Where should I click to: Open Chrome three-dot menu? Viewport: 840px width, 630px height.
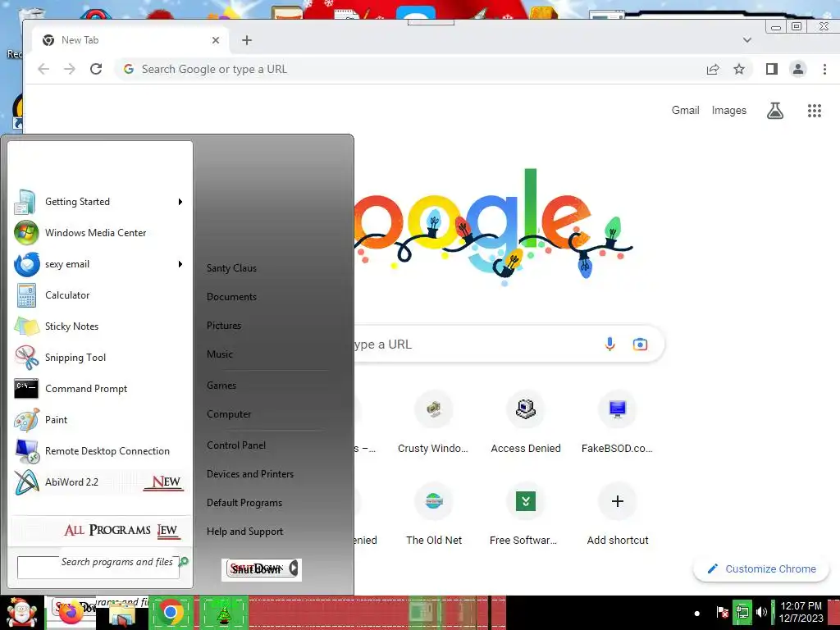coord(824,69)
